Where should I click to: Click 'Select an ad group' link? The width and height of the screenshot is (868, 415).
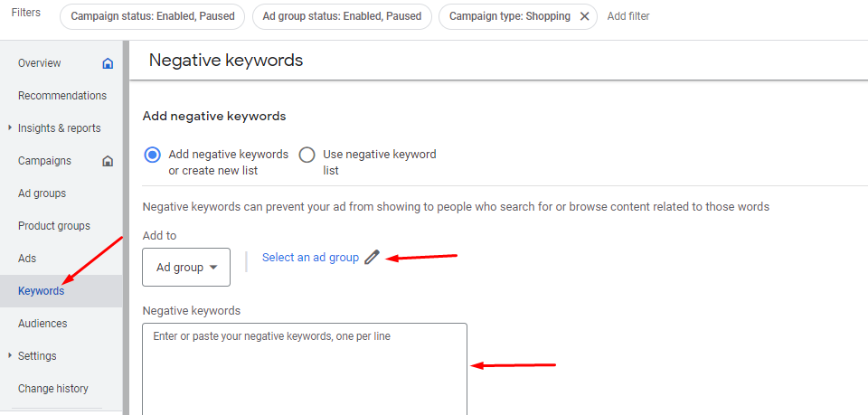310,258
